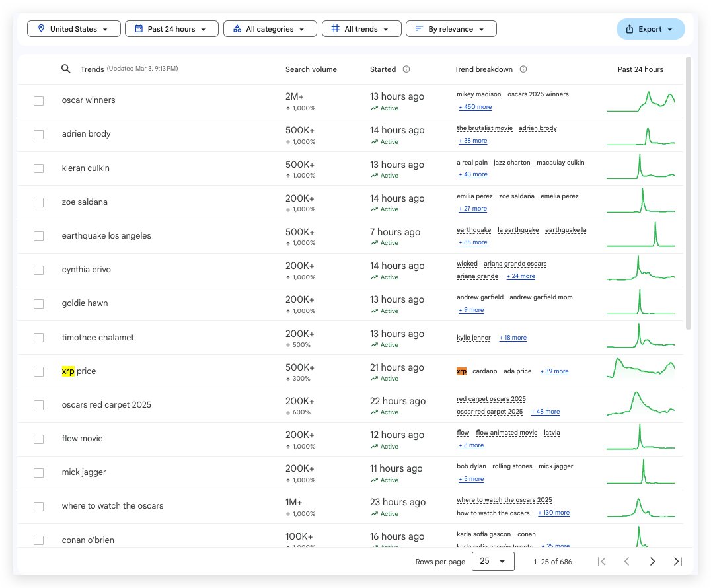
Task: Select the adrien brody row checkbox
Action: [x=38, y=135]
